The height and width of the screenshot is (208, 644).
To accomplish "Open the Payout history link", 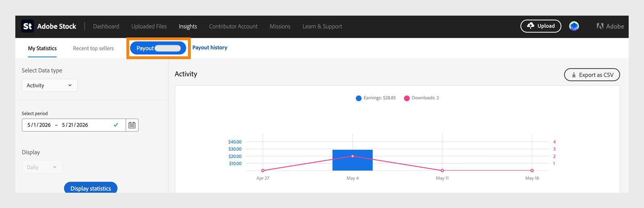I will pos(210,47).
